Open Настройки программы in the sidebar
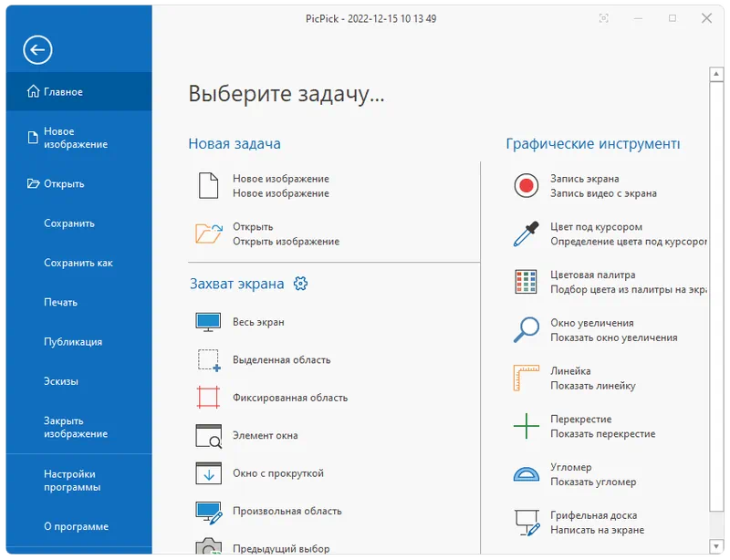 [78, 481]
